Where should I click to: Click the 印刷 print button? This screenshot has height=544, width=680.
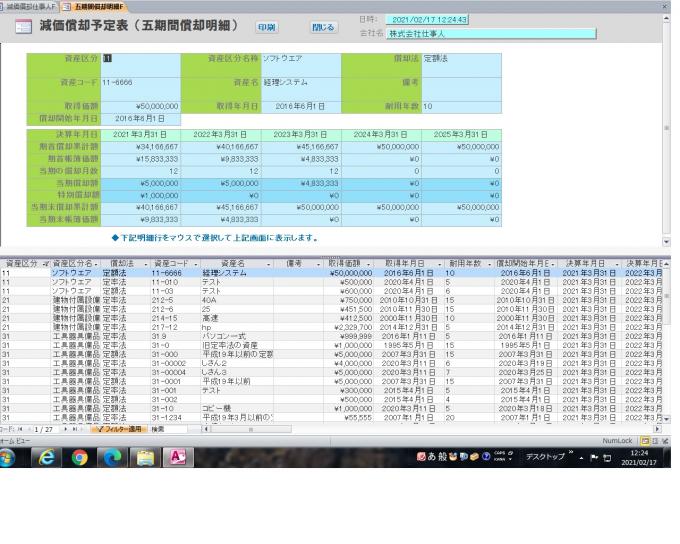pyautogui.click(x=265, y=27)
